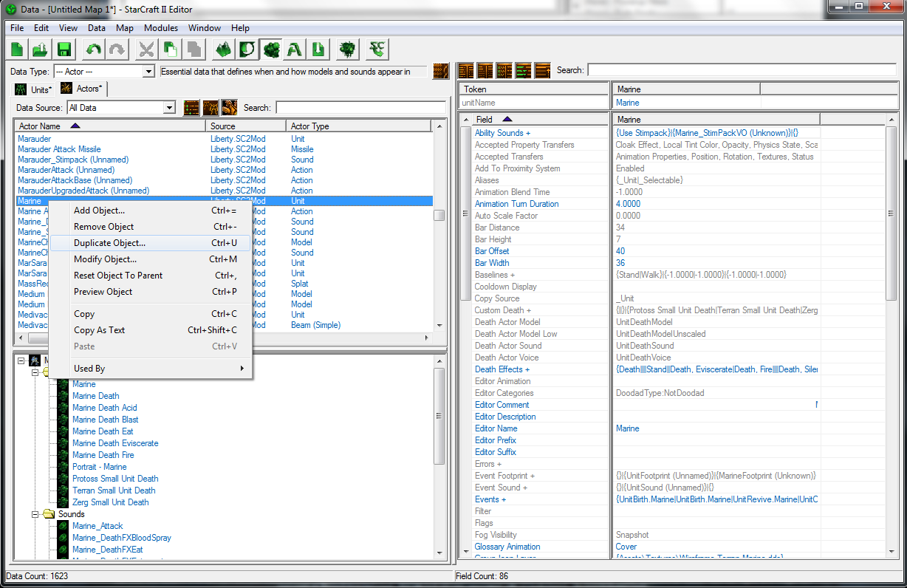
Task: Collapse the Sounds folder in tree
Action: (x=35, y=514)
